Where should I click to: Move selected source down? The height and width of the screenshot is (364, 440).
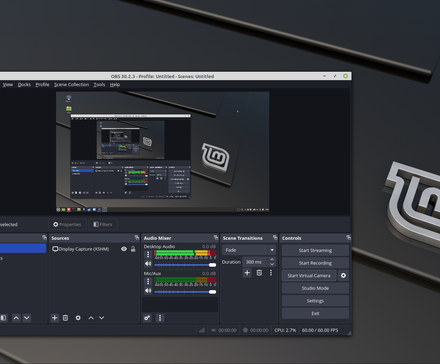(102, 318)
